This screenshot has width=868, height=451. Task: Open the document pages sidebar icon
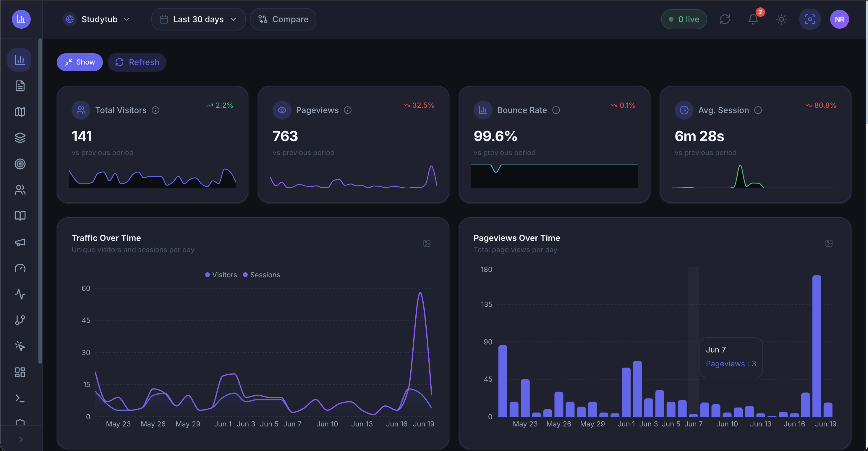(x=20, y=86)
